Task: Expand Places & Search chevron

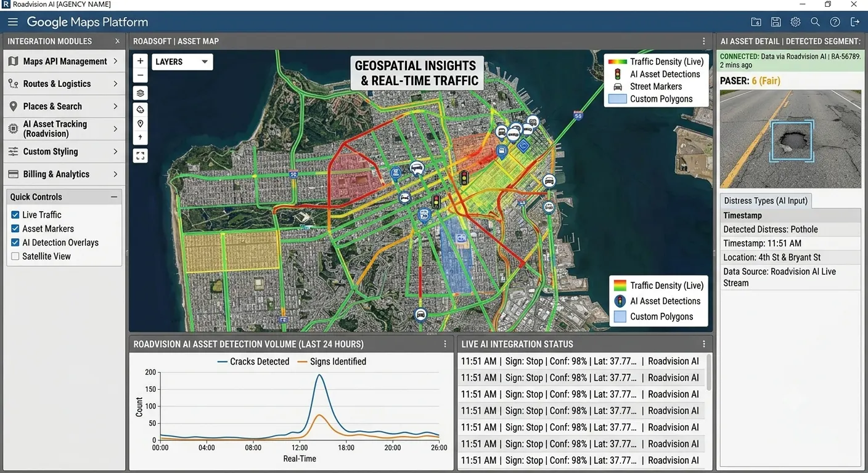Action: coord(115,107)
